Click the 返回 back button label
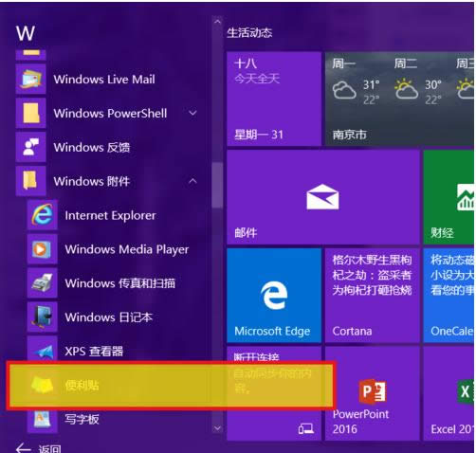Screen dimensions: 476x453 click(50, 449)
